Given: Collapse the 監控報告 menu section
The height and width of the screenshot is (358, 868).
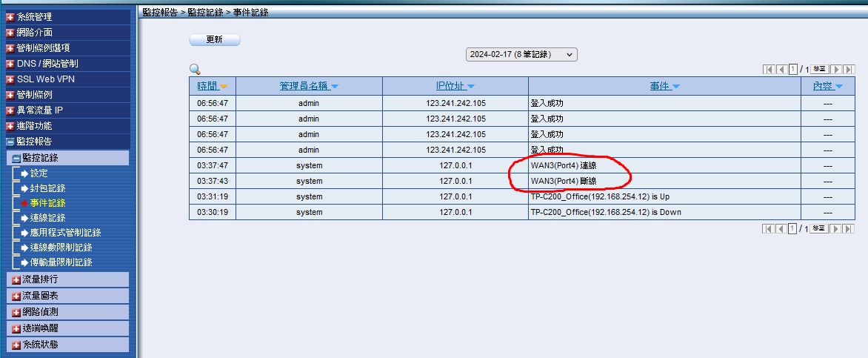Looking at the screenshot, I should tap(34, 142).
